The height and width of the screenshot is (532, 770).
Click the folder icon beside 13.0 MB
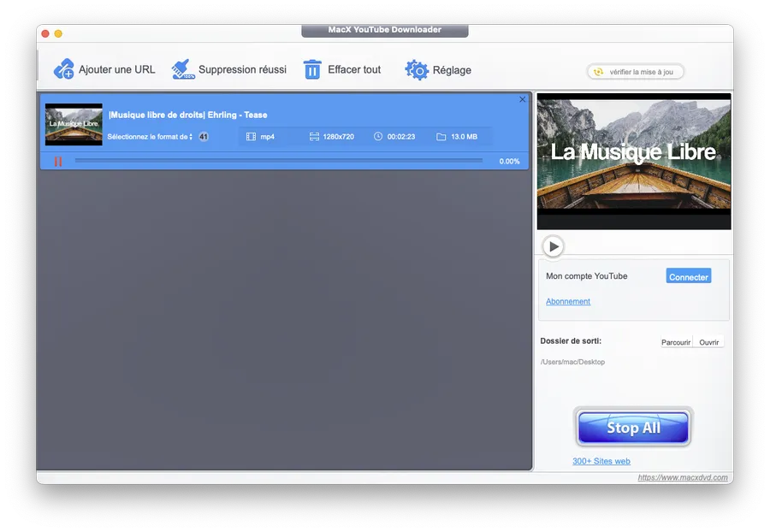pyautogui.click(x=441, y=137)
